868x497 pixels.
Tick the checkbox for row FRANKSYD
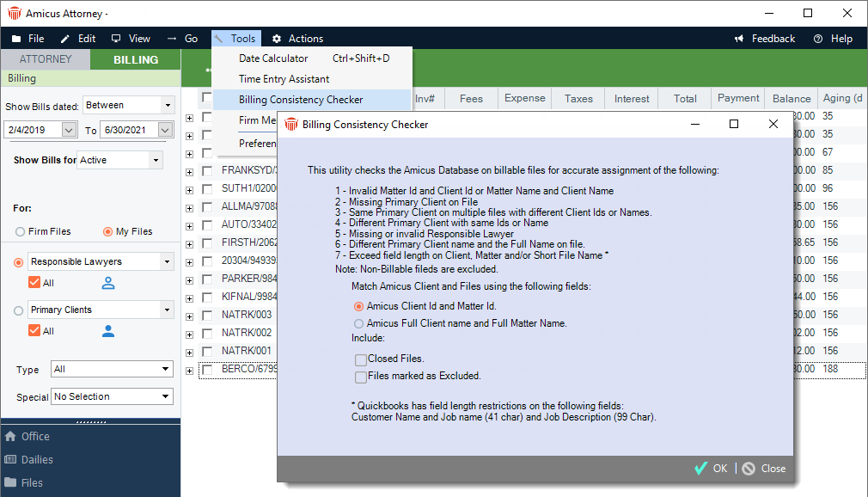207,170
